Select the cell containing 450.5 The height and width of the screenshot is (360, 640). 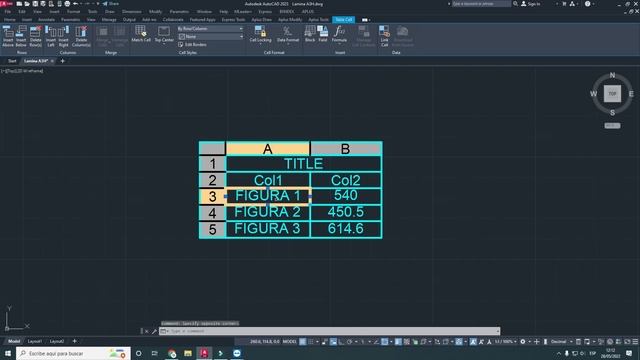[346, 212]
